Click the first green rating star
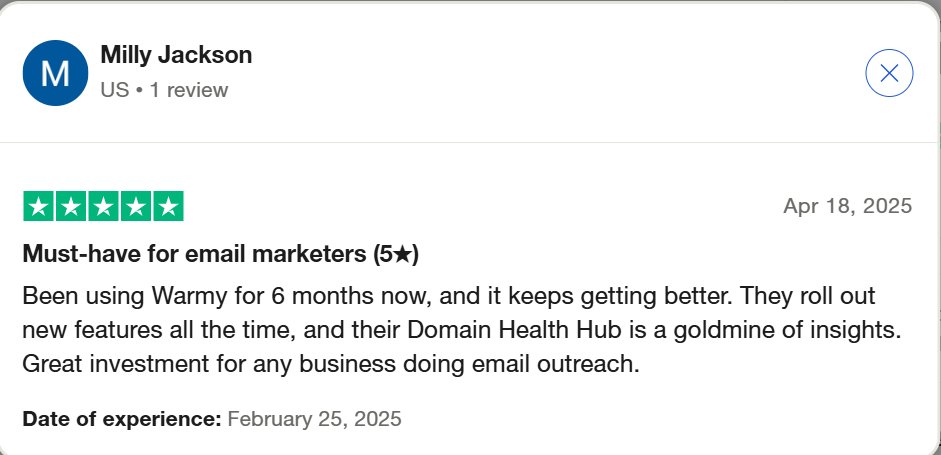Viewport: 941px width, 455px height. pyautogui.click(x=38, y=206)
